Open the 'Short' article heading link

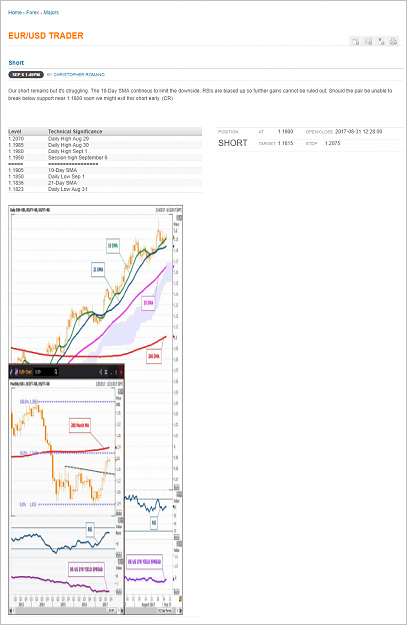point(16,63)
